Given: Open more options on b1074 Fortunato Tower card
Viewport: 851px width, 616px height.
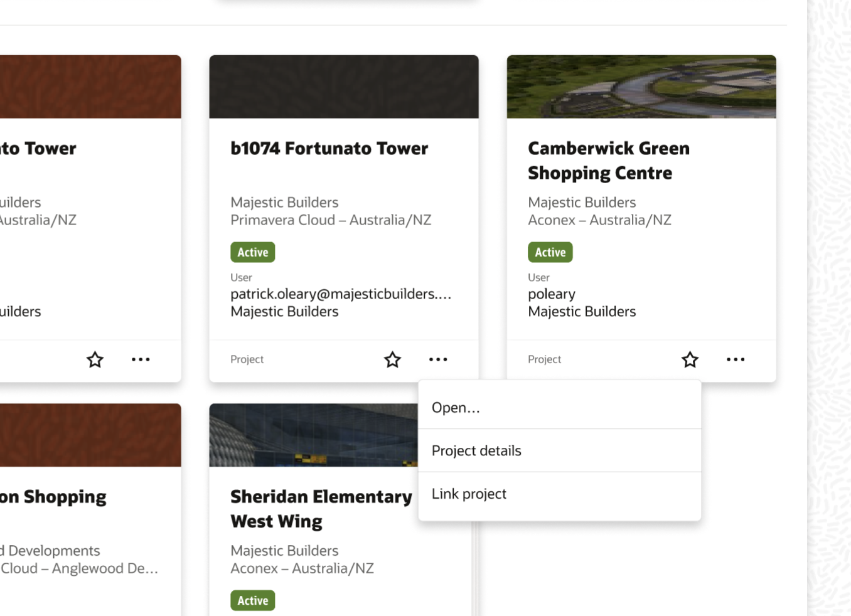Looking at the screenshot, I should pos(438,359).
